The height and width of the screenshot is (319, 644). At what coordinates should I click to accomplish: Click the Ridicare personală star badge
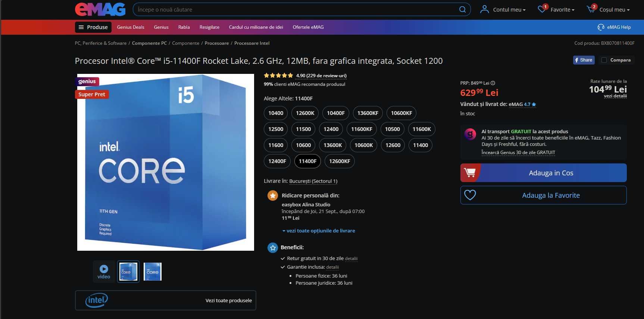tap(273, 195)
